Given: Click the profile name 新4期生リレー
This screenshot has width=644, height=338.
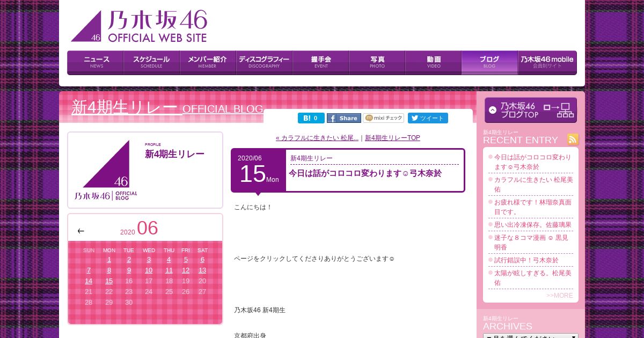Looking at the screenshot, I should (174, 154).
